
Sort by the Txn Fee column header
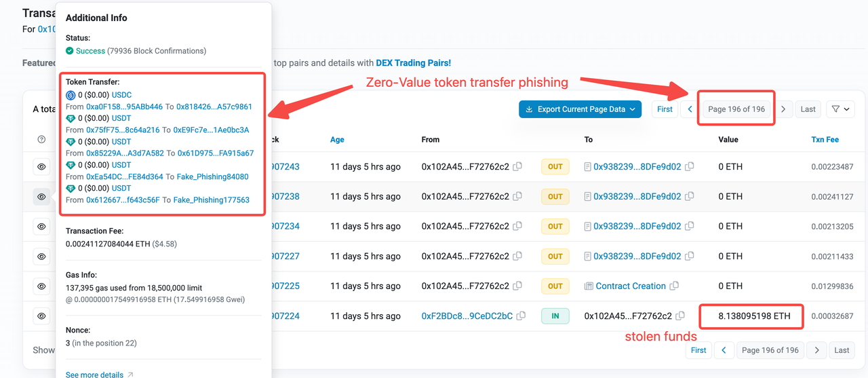(825, 140)
